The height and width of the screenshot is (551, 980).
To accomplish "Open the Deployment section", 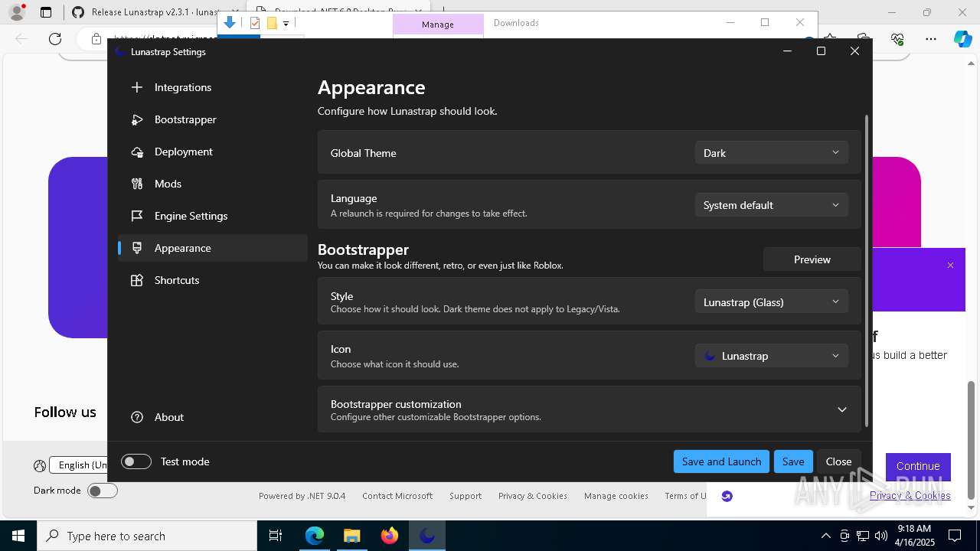I will click(212, 152).
